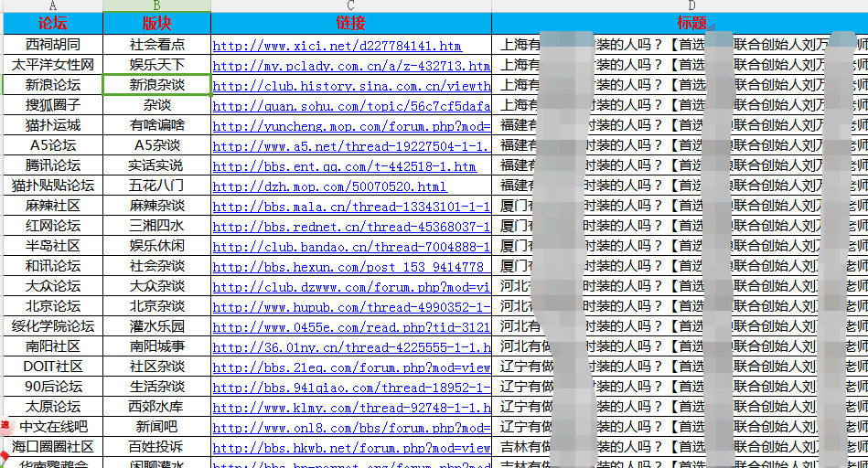Select the 新浪杂谈 cell
Viewport: 868px width, 468px height.
156,85
